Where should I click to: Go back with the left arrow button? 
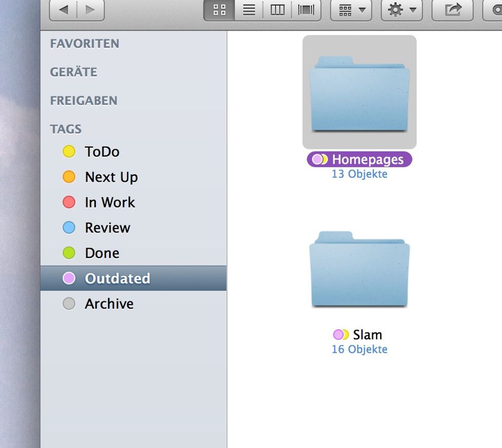coord(64,10)
